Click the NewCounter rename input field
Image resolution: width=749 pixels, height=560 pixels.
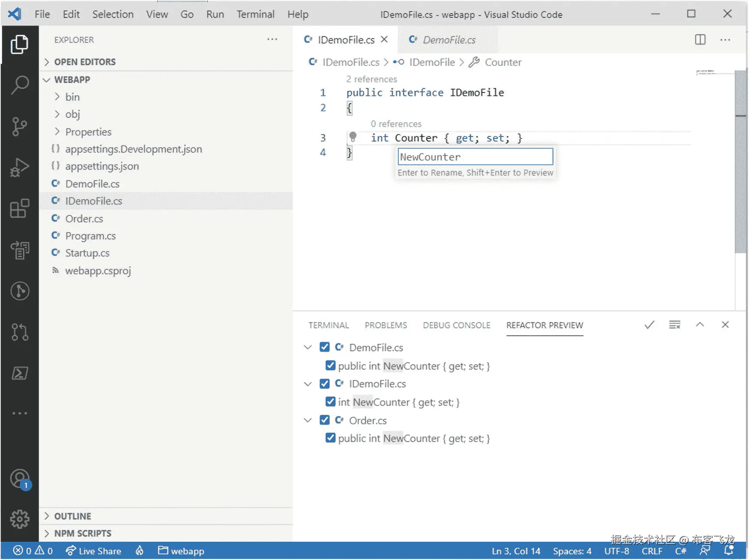(x=475, y=157)
